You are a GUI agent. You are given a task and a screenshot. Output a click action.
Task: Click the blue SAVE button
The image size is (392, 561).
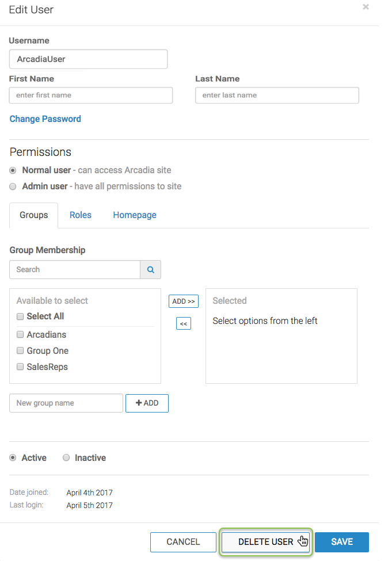pos(342,542)
